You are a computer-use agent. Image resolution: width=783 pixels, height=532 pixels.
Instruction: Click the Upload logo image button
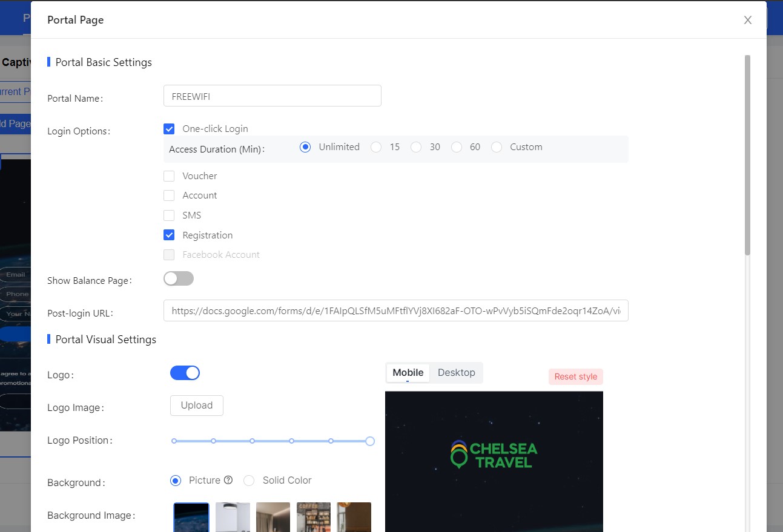point(196,406)
